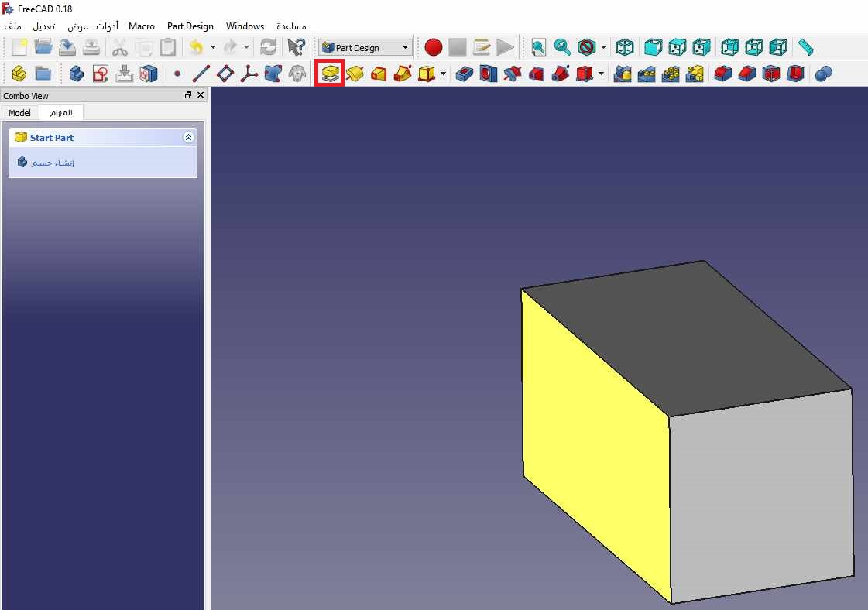
Task: Select the Chamfer tool
Action: pyautogui.click(x=746, y=73)
